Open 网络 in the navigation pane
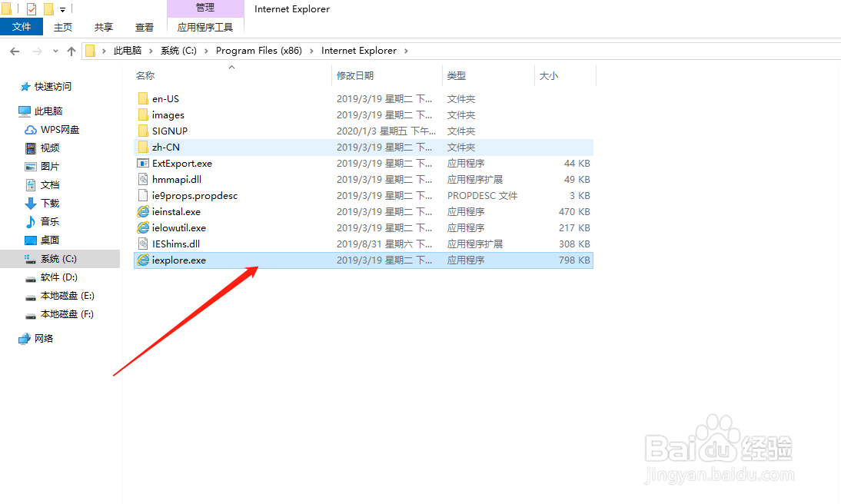This screenshot has width=841, height=504. point(44,338)
